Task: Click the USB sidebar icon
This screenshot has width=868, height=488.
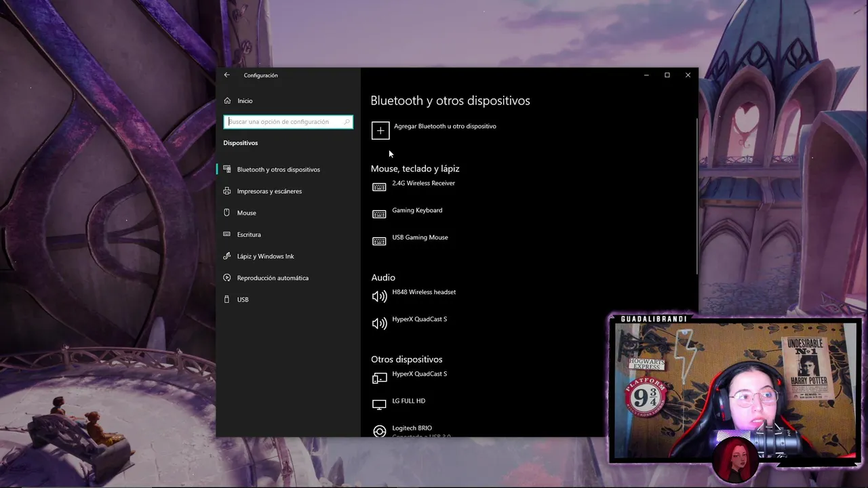Action: pos(227,300)
